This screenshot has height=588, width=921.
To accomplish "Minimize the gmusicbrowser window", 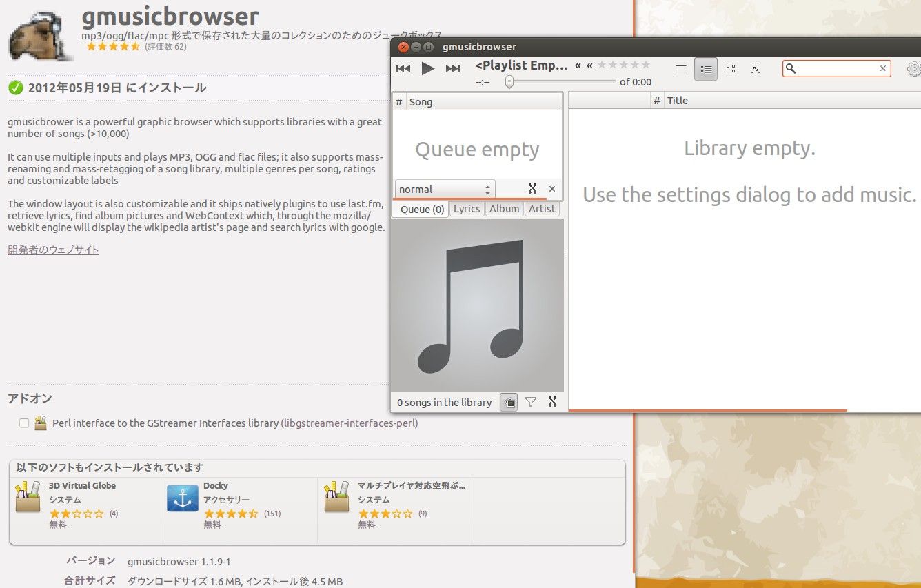I will 416,47.
